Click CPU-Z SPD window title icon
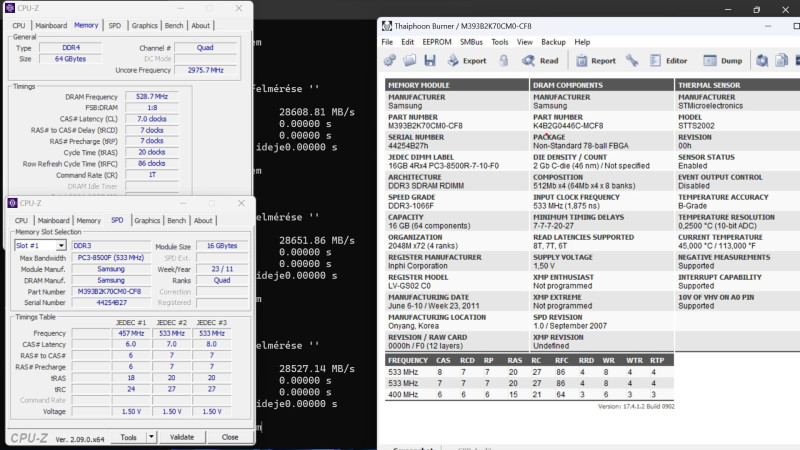Viewport: 800px width, 450px height. 12,203
